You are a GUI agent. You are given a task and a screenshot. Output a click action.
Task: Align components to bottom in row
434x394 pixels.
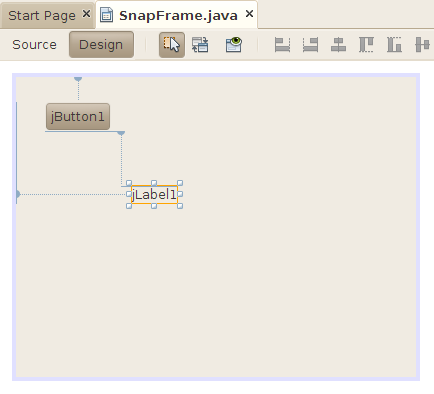point(394,45)
